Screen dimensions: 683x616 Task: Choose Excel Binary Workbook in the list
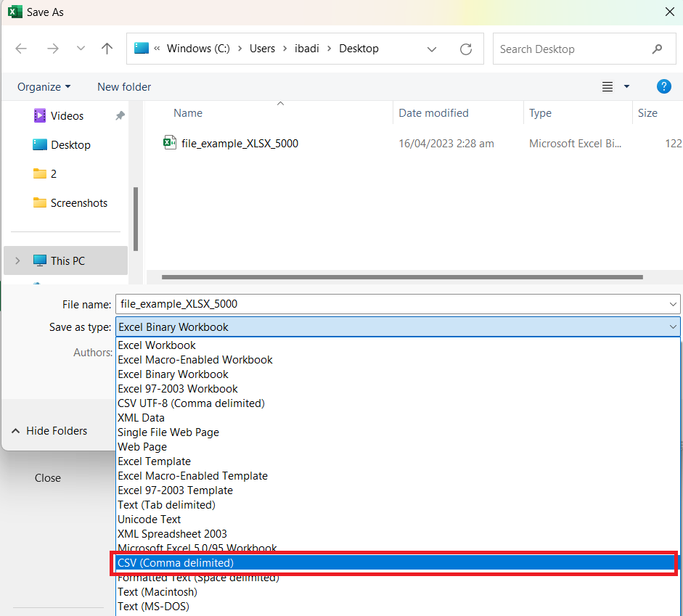point(398,374)
